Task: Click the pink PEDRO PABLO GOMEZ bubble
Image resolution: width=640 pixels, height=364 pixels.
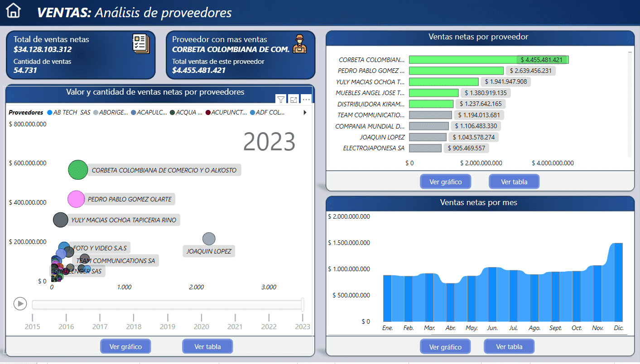Action: 76,199
